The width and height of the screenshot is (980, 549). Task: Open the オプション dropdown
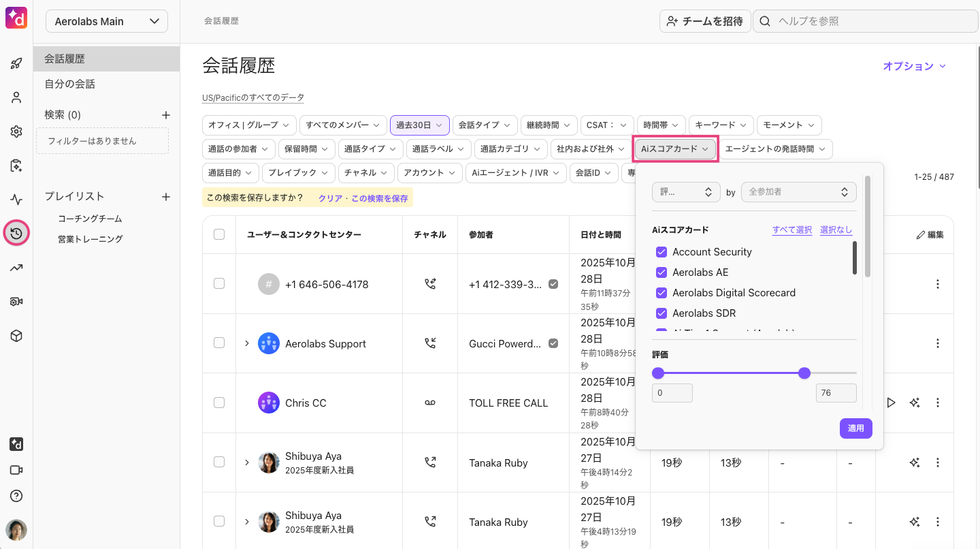click(x=915, y=66)
